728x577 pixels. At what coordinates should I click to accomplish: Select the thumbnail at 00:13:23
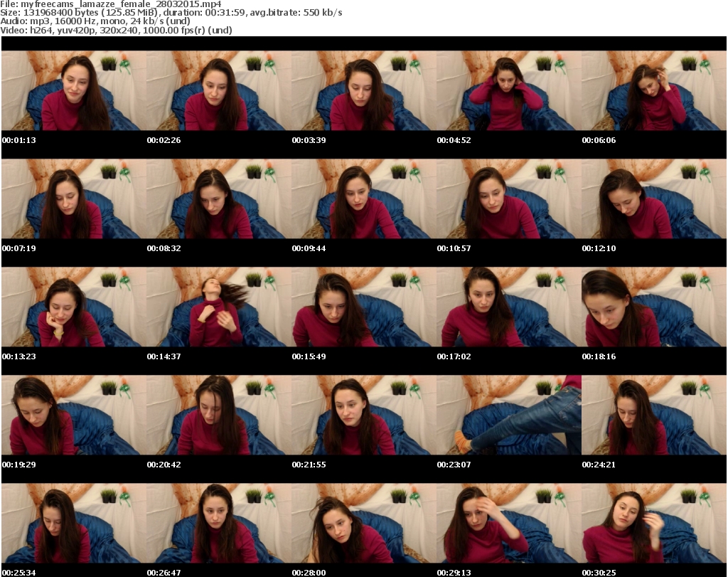coord(74,307)
